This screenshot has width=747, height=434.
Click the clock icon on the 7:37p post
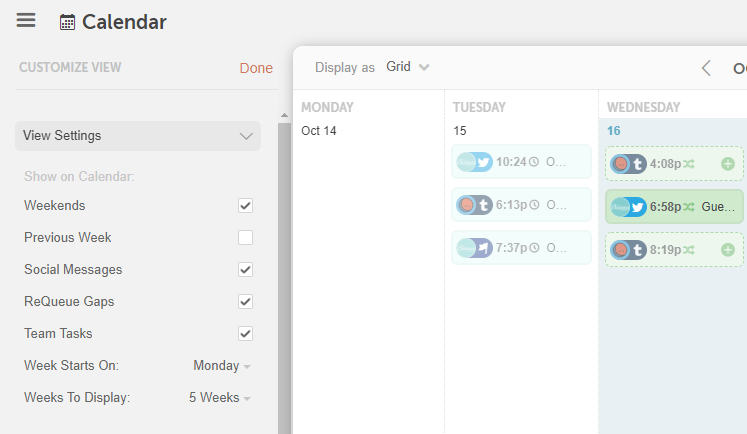click(533, 248)
